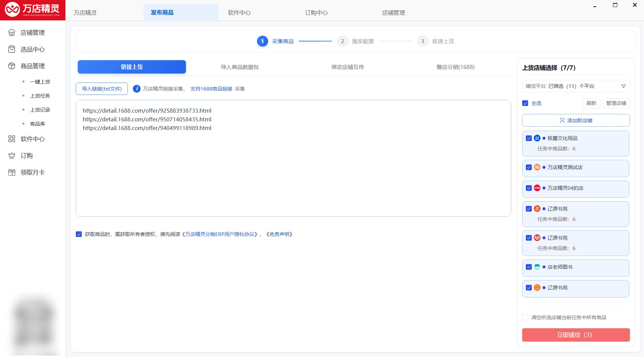Click the 店铺管理 store icon in sidebar

[x=12, y=32]
